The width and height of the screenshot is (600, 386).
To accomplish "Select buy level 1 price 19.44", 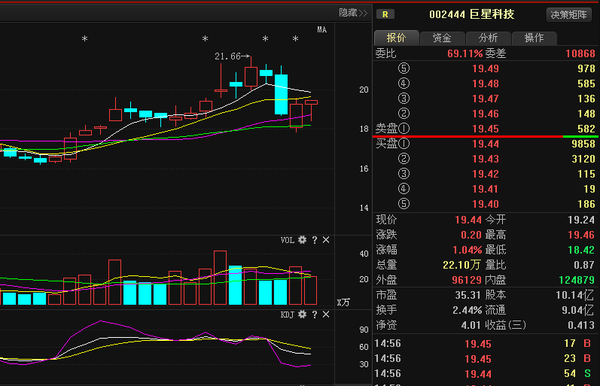I will (x=485, y=144).
